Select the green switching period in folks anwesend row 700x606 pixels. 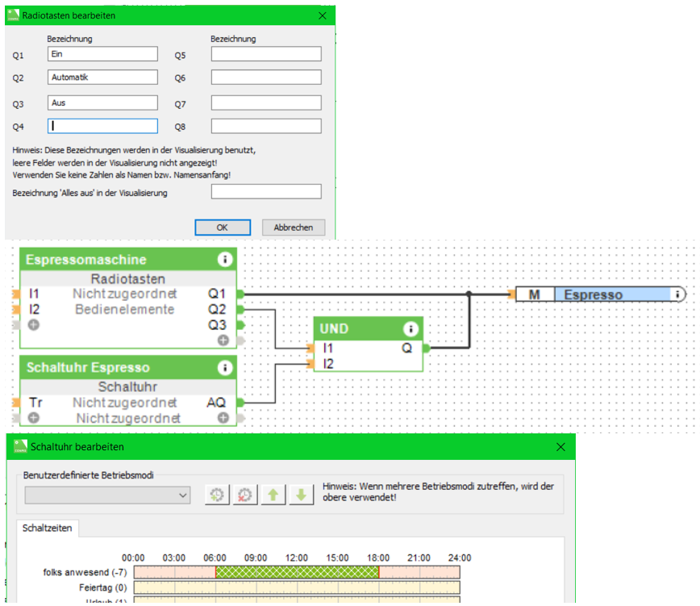point(298,572)
